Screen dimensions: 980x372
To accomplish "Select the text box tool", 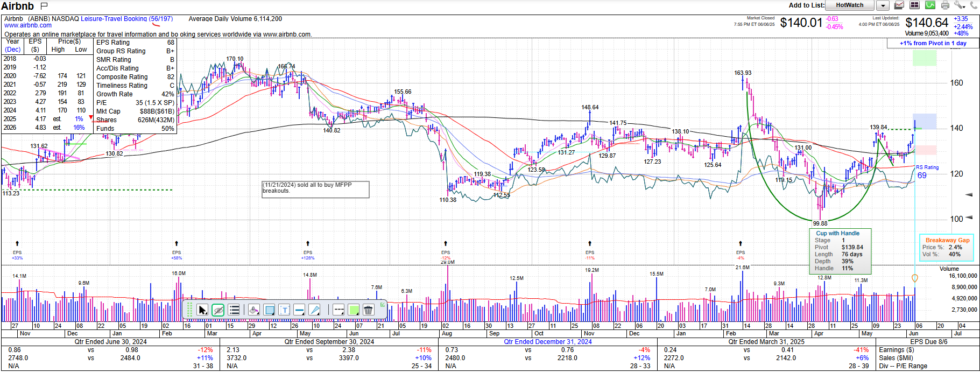I will [x=284, y=310].
